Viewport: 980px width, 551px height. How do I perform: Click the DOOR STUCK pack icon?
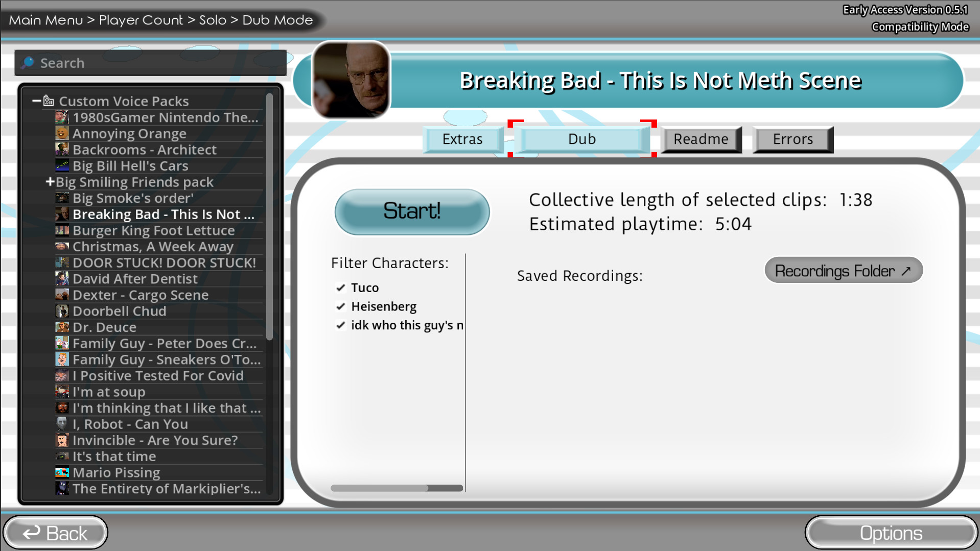[x=62, y=262]
